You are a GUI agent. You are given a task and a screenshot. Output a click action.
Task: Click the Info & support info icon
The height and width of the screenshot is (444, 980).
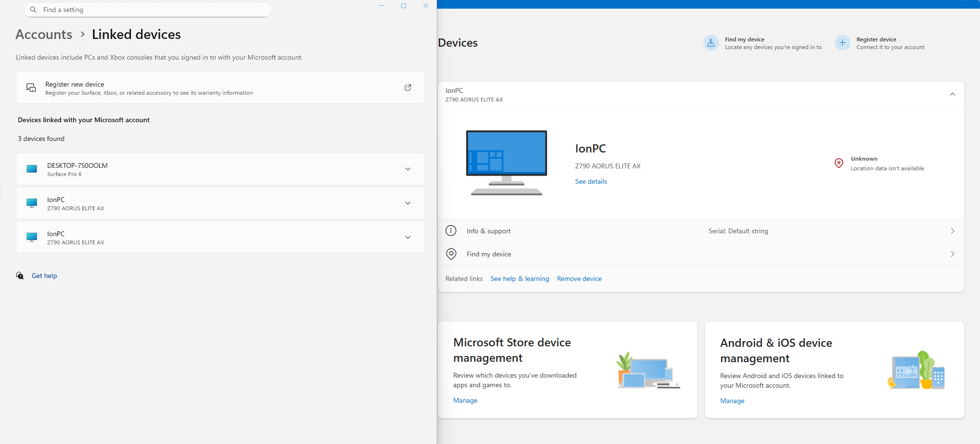(451, 231)
